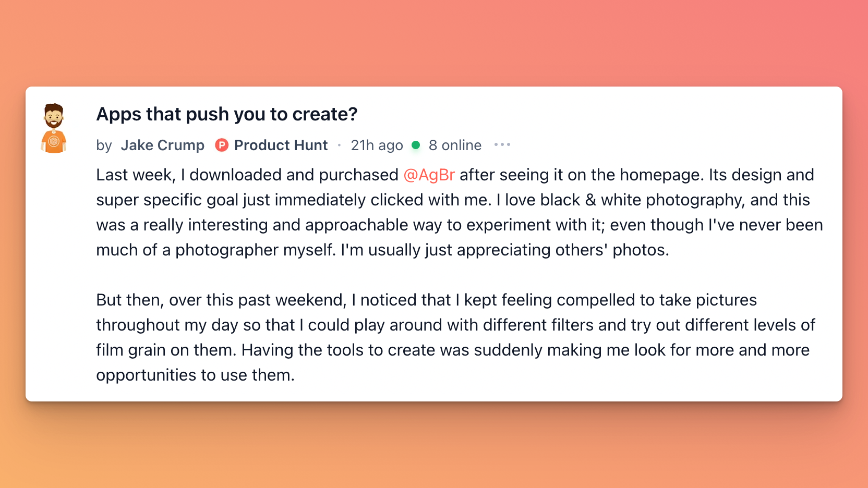Open the @AgBr product mention
Viewport: 868px width, 488px height.
[429, 175]
